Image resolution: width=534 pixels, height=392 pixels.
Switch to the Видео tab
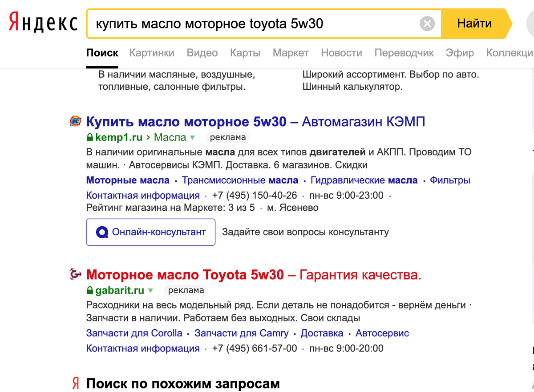202,53
